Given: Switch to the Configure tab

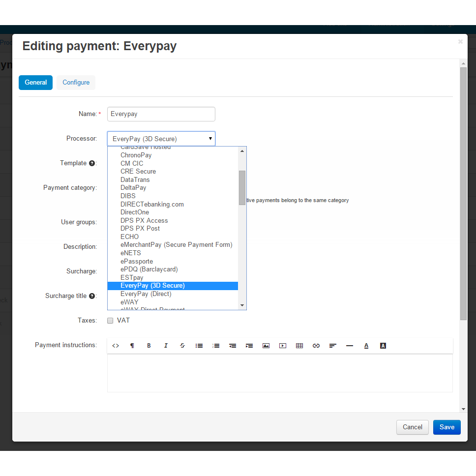Looking at the screenshot, I should (76, 83).
